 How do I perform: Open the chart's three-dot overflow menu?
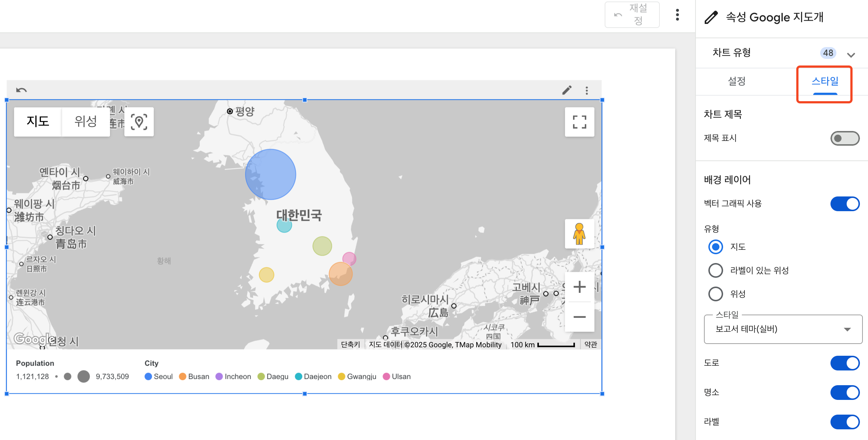pos(587,90)
